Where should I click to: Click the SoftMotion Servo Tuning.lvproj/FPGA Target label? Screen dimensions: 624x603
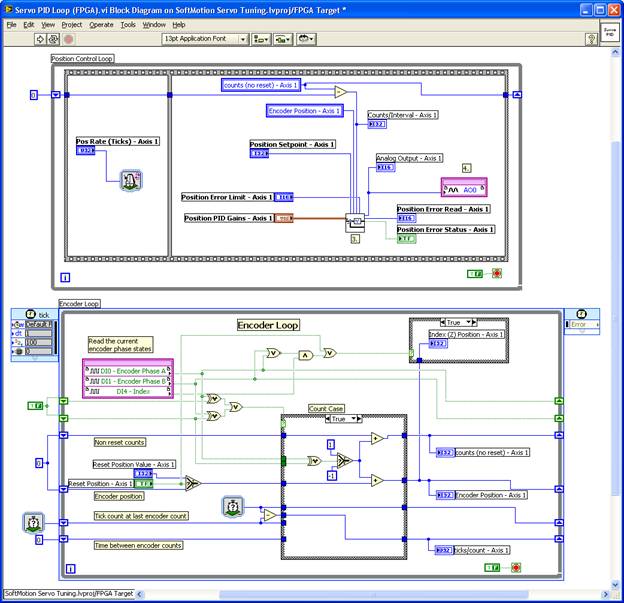68,594
